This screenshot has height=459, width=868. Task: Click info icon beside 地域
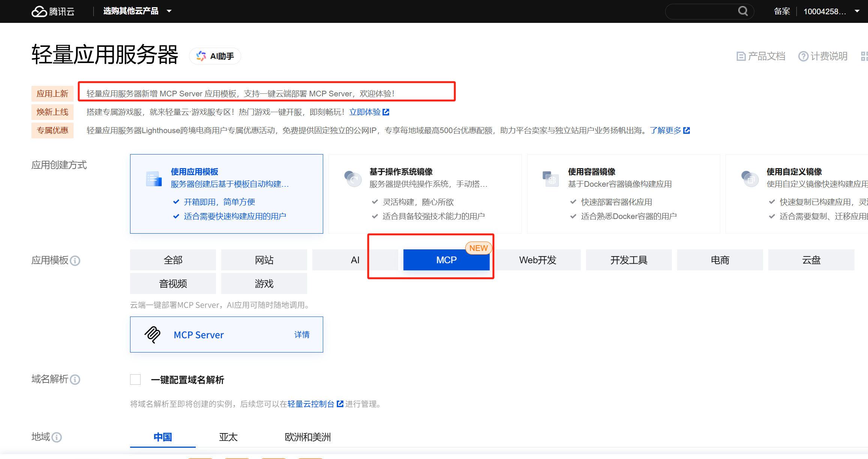click(57, 438)
